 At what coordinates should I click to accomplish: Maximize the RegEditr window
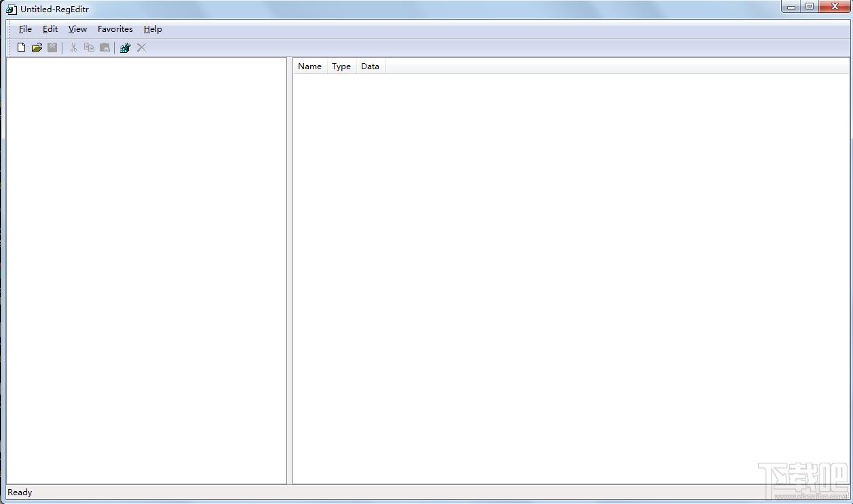click(x=809, y=7)
